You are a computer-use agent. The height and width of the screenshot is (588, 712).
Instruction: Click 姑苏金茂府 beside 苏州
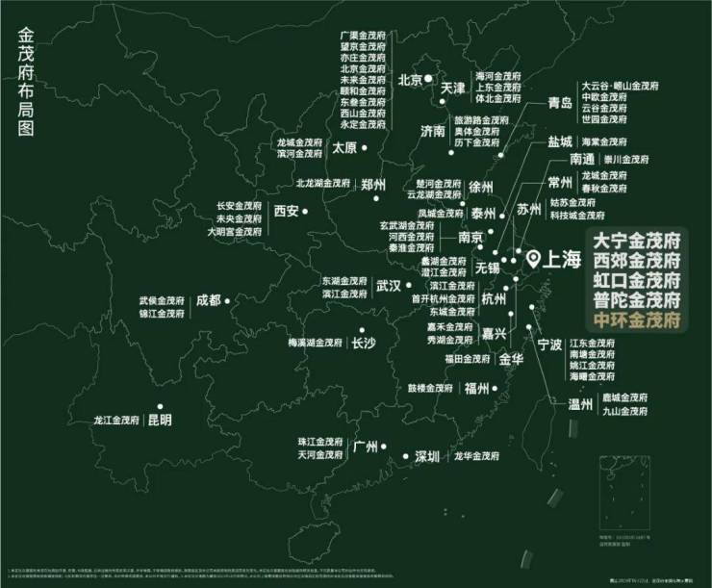pos(572,202)
